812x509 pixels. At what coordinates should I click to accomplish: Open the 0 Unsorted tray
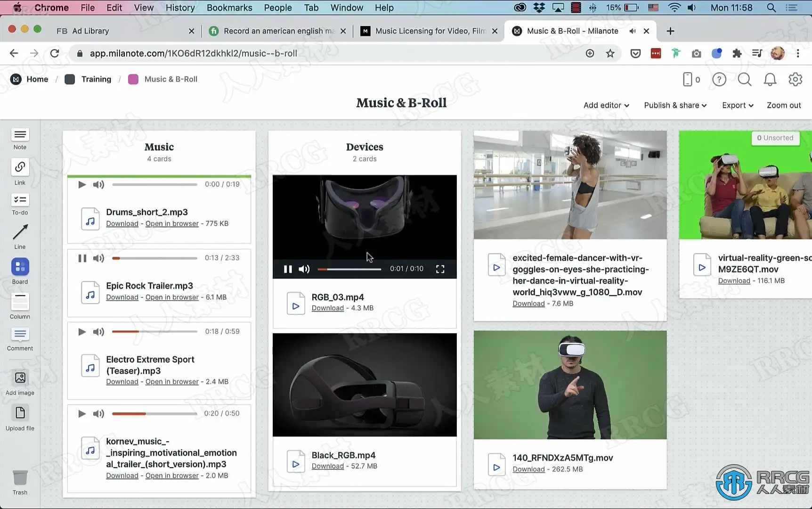pyautogui.click(x=775, y=138)
